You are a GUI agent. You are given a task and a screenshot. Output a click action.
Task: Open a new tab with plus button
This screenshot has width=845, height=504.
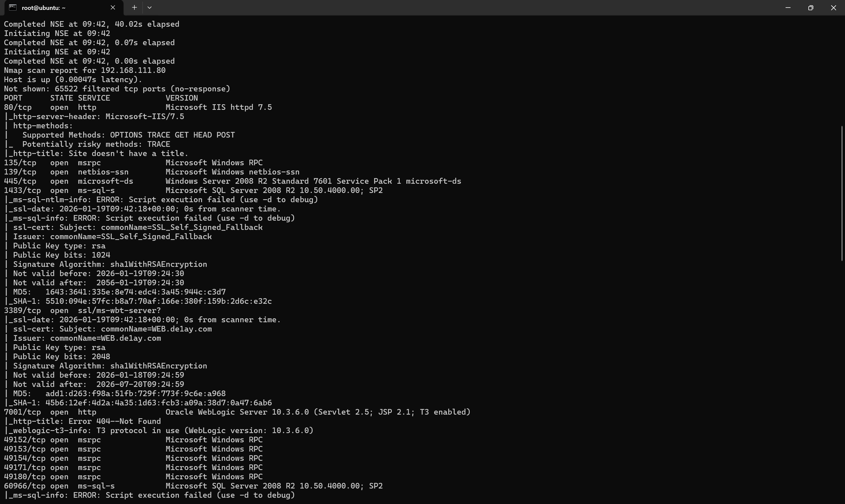coord(134,8)
